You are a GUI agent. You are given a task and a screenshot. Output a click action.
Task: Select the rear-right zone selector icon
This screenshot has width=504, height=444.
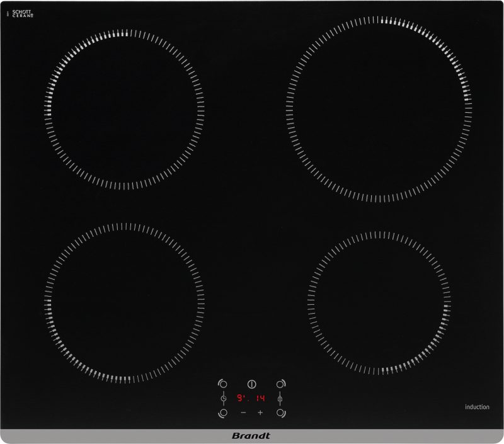pyautogui.click(x=280, y=383)
